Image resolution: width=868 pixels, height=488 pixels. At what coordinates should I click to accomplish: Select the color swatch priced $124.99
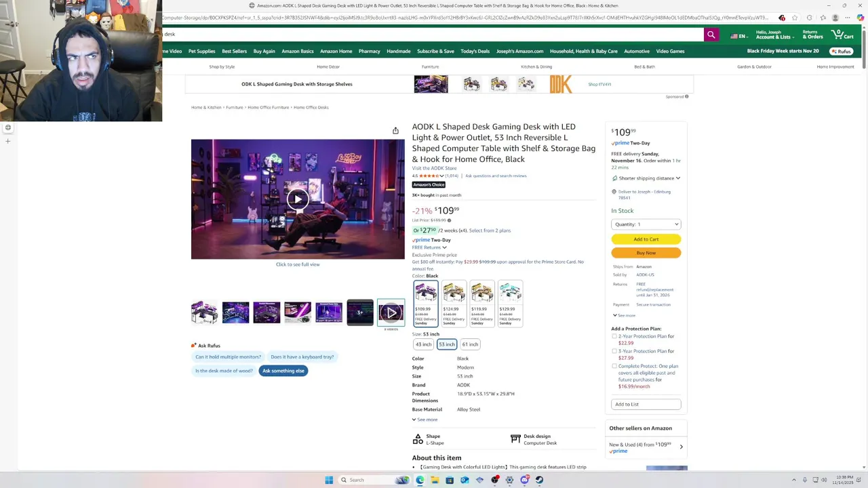point(454,304)
